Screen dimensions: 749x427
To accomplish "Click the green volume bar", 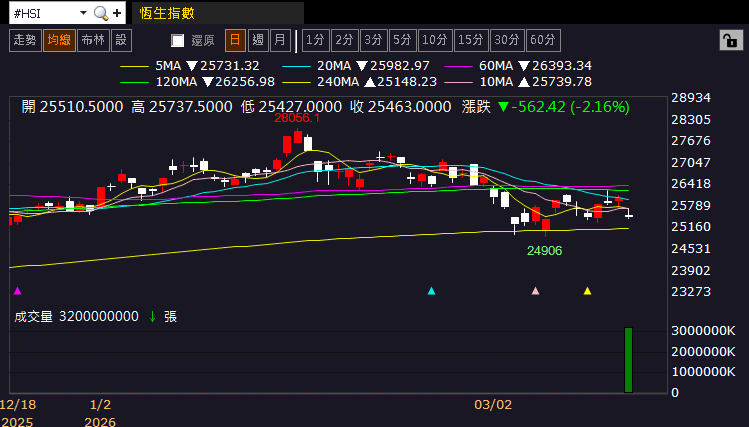I will click(629, 360).
